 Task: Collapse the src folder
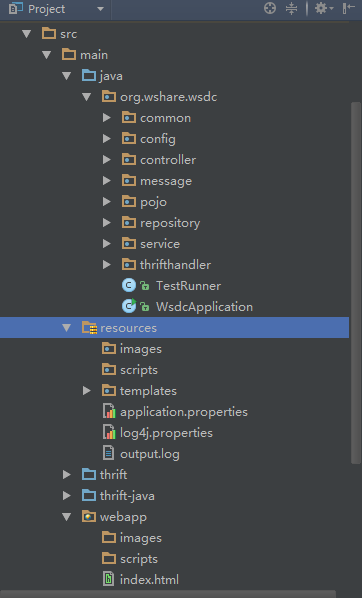pyautogui.click(x=26, y=34)
